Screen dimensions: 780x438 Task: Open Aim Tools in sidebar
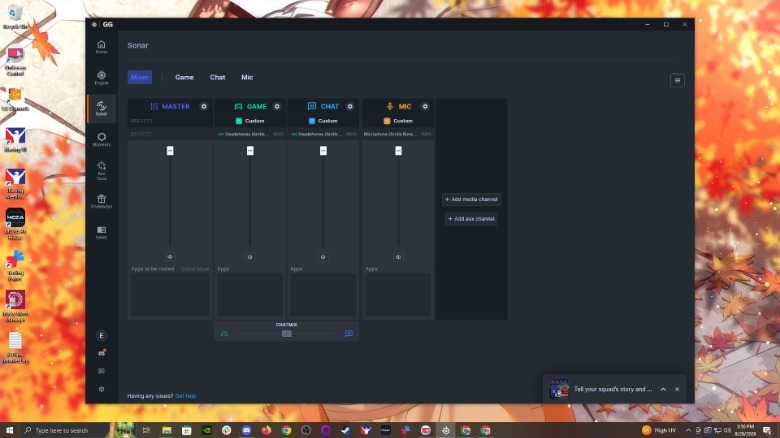[101, 170]
